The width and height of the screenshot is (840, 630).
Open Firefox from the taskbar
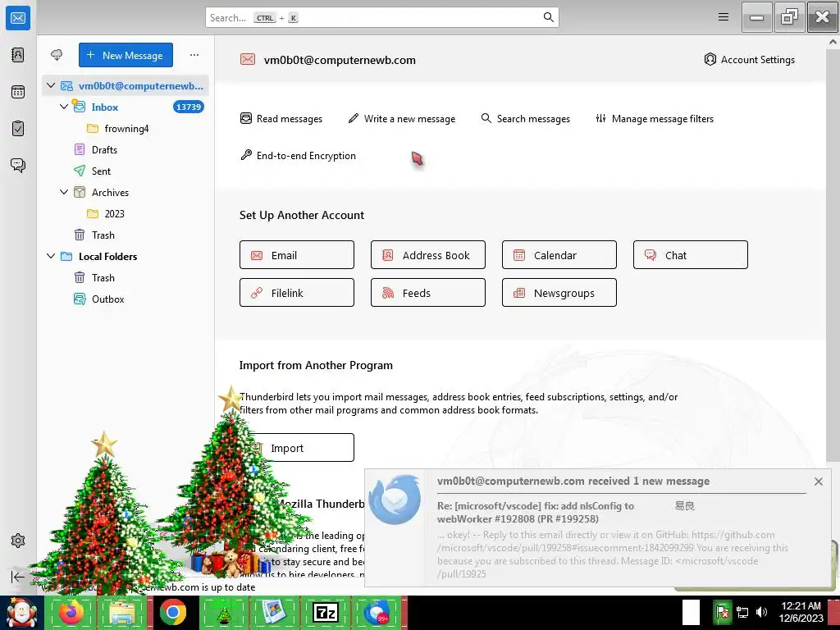click(x=71, y=612)
